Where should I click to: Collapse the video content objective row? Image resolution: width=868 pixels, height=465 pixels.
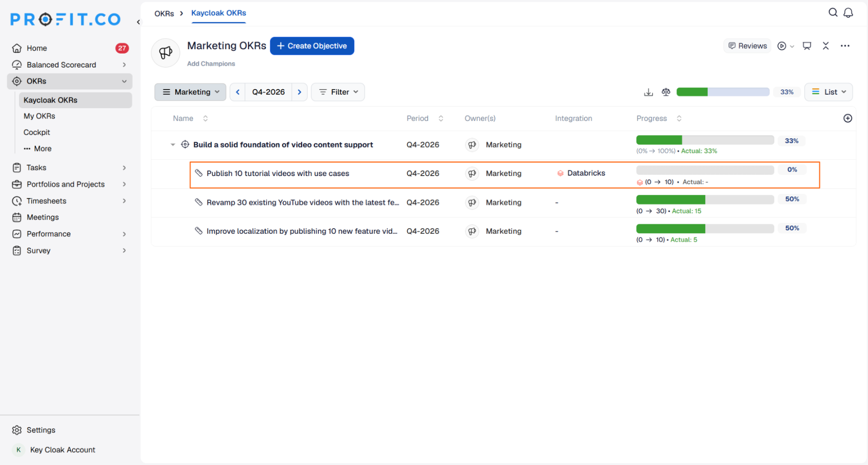click(x=173, y=145)
